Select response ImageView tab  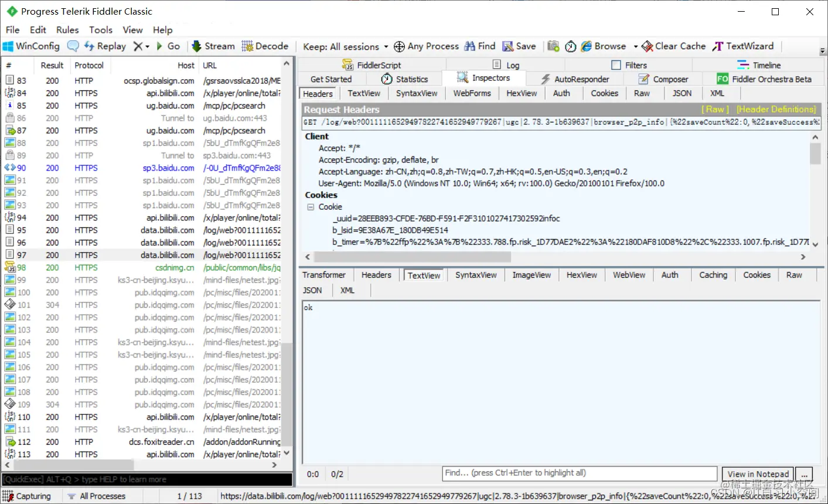click(x=531, y=275)
